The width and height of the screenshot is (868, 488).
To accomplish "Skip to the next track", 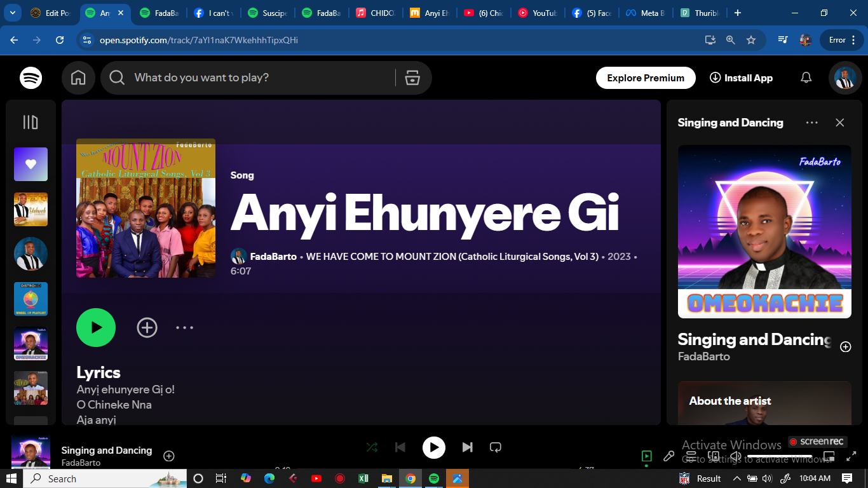I will [x=467, y=447].
